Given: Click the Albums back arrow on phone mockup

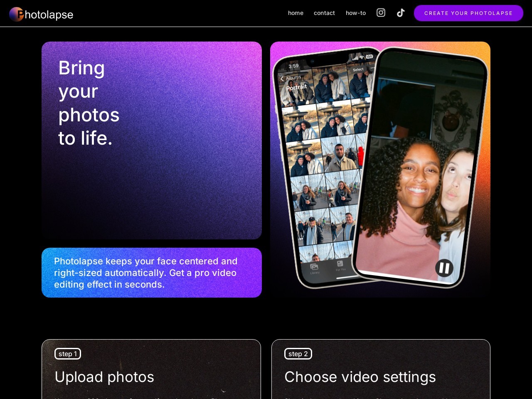Looking at the screenshot, I should [x=282, y=79].
